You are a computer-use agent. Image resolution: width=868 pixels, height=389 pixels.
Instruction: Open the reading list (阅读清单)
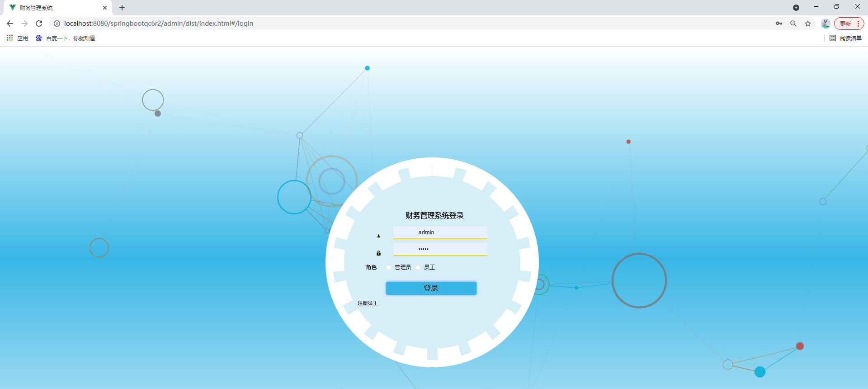(845, 38)
